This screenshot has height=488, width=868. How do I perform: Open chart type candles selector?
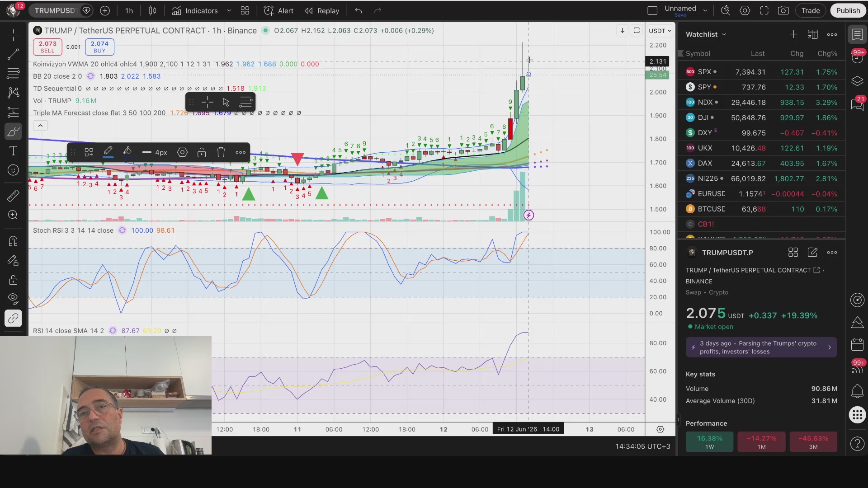click(152, 10)
